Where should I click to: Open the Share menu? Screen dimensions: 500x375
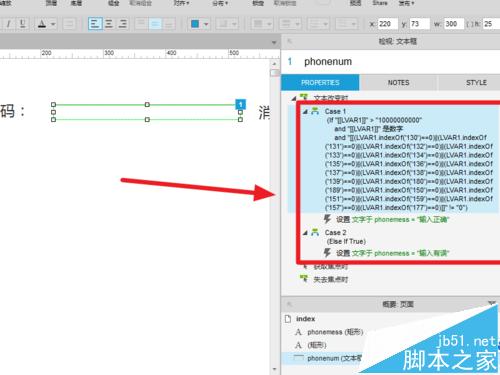tap(380, 3)
